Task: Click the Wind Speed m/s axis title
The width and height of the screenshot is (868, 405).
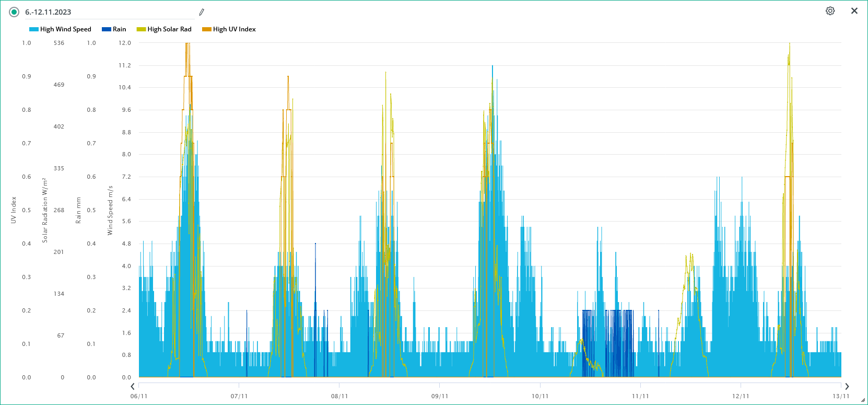Action: click(x=110, y=210)
